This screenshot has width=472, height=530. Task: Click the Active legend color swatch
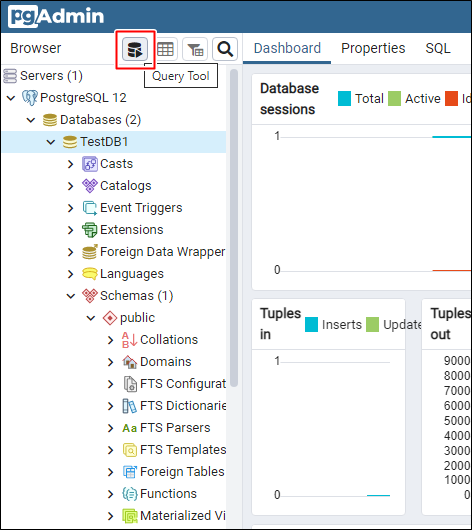[394, 99]
